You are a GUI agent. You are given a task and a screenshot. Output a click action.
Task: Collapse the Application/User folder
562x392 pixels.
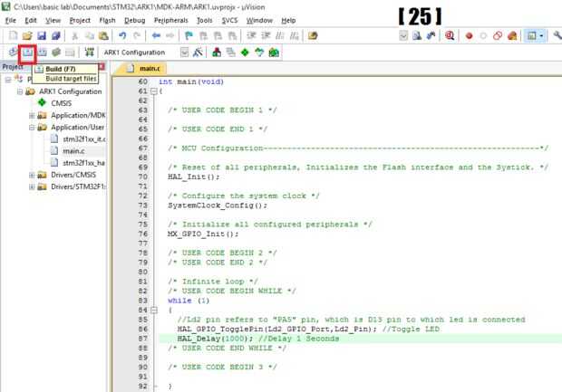(32, 127)
